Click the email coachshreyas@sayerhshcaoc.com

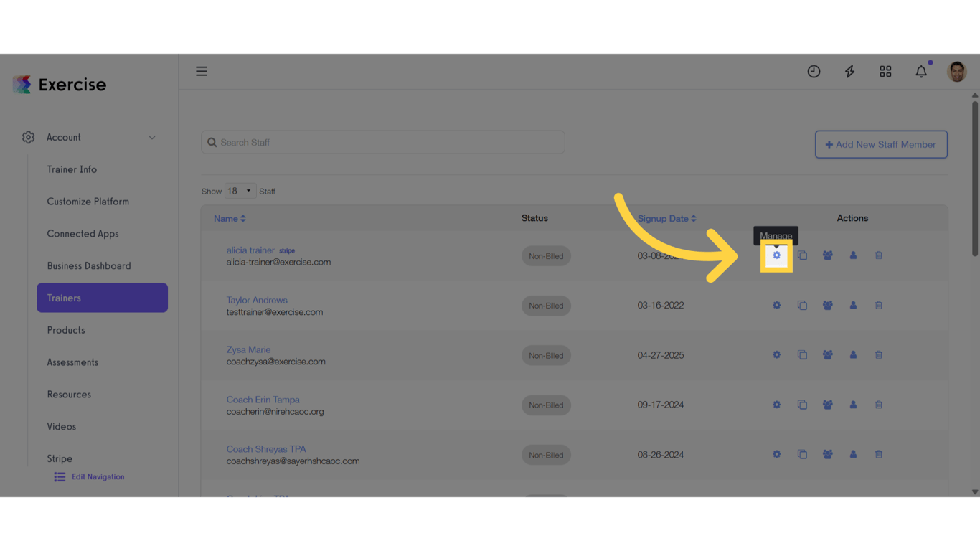pos(293,461)
